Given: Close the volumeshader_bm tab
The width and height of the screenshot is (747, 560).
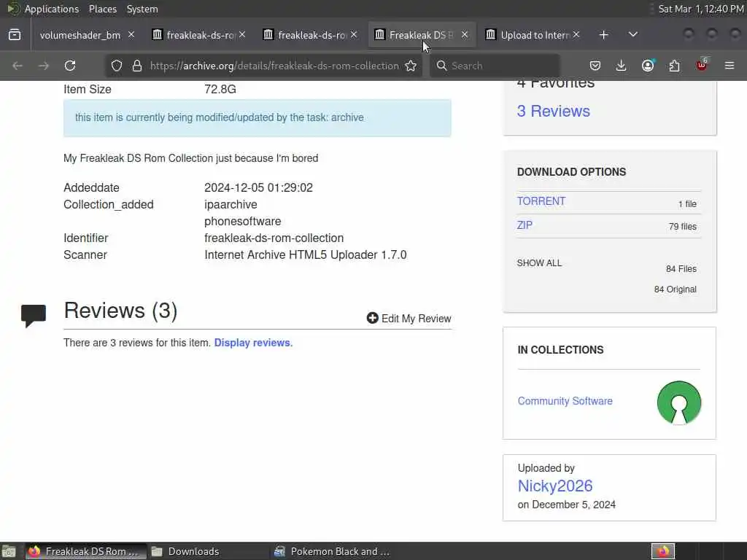Looking at the screenshot, I should [x=131, y=35].
